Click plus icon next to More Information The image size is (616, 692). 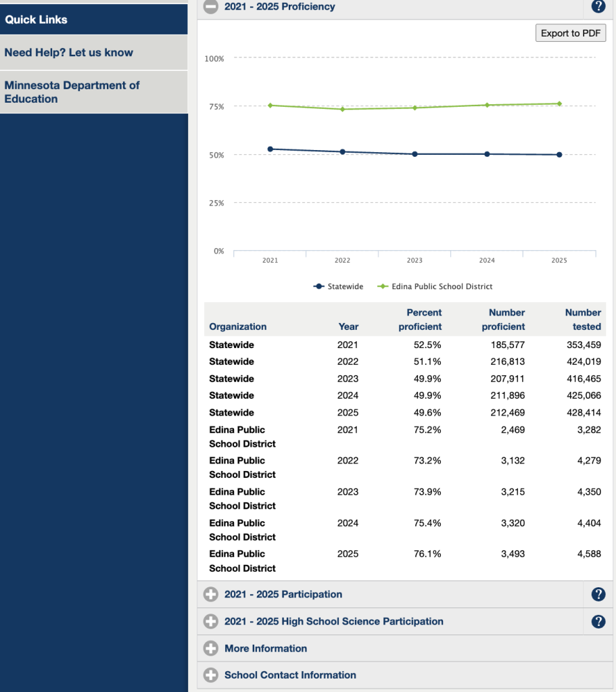click(211, 649)
